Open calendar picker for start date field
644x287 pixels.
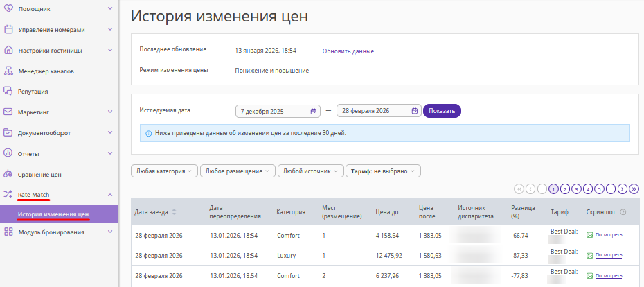tap(314, 111)
